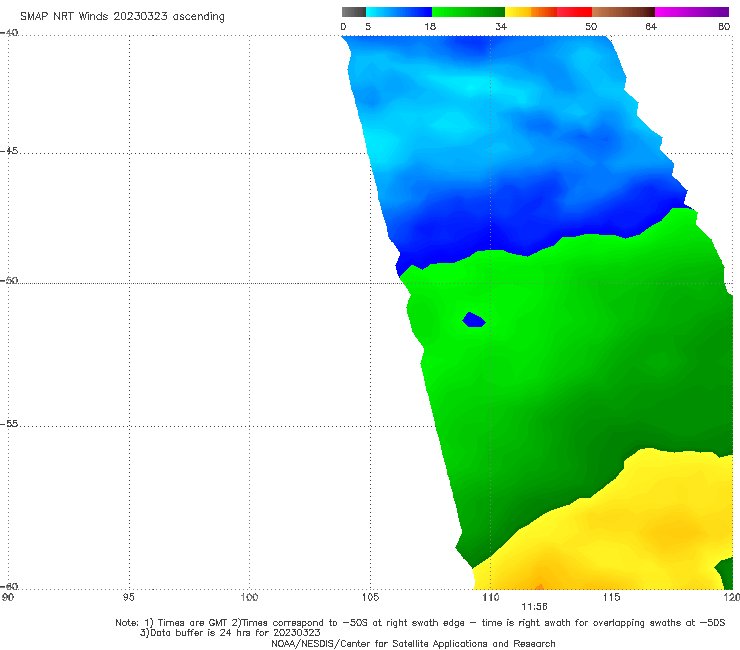The height and width of the screenshot is (650, 740).
Task: Click the longitude axis label '100'
Action: pyautogui.click(x=249, y=597)
